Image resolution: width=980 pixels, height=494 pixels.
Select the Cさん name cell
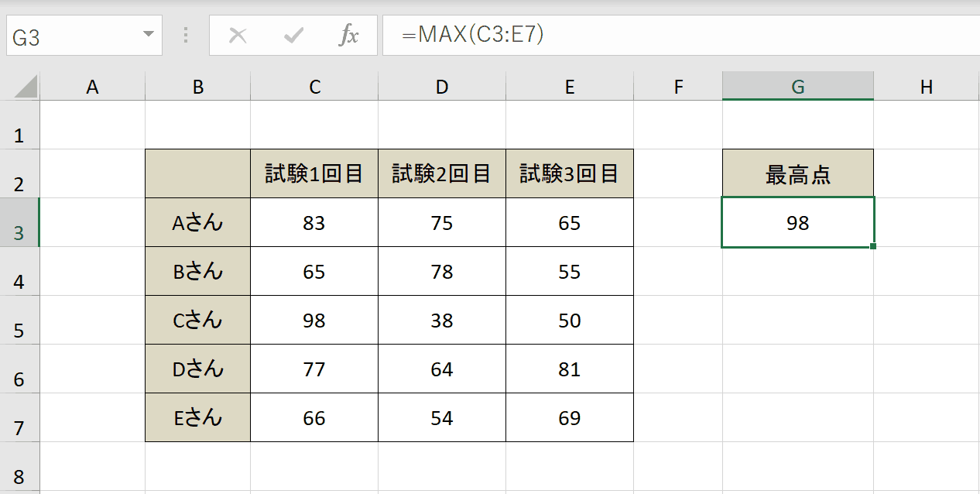(198, 320)
